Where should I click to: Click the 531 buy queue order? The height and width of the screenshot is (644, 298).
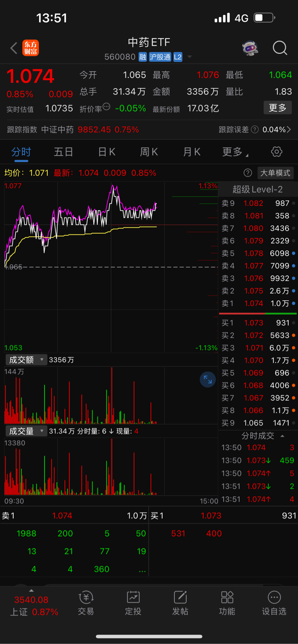[x=178, y=534]
